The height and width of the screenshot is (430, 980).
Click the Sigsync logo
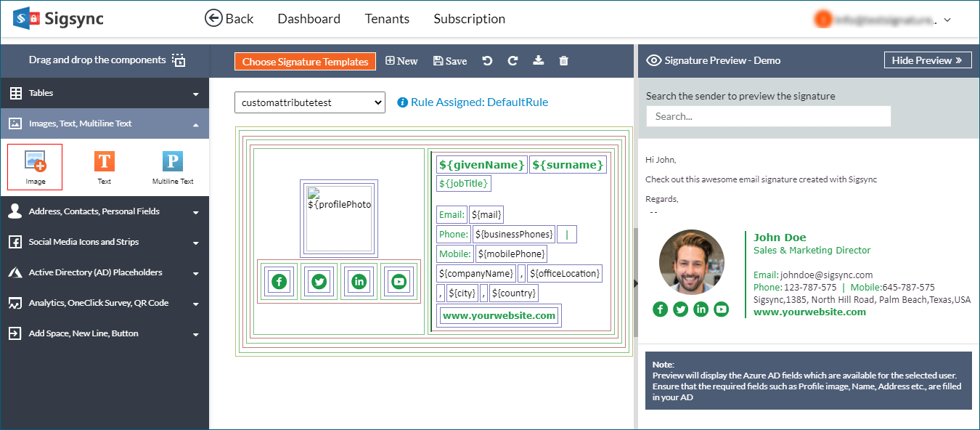point(59,19)
